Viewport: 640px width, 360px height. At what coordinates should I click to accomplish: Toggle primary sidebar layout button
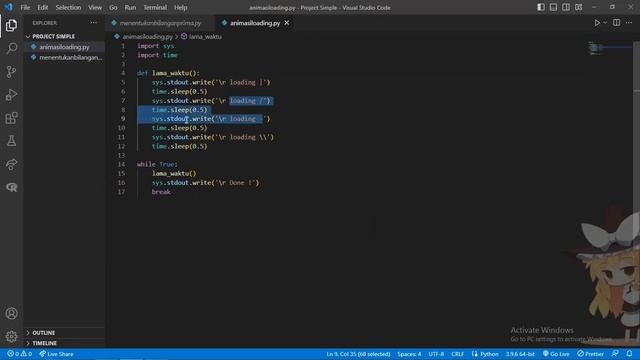pos(541,7)
